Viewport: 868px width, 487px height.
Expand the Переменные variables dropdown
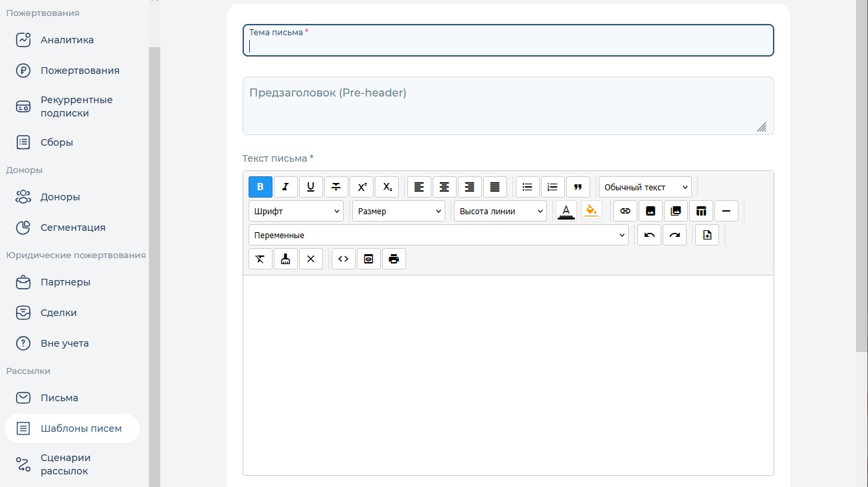pos(438,235)
